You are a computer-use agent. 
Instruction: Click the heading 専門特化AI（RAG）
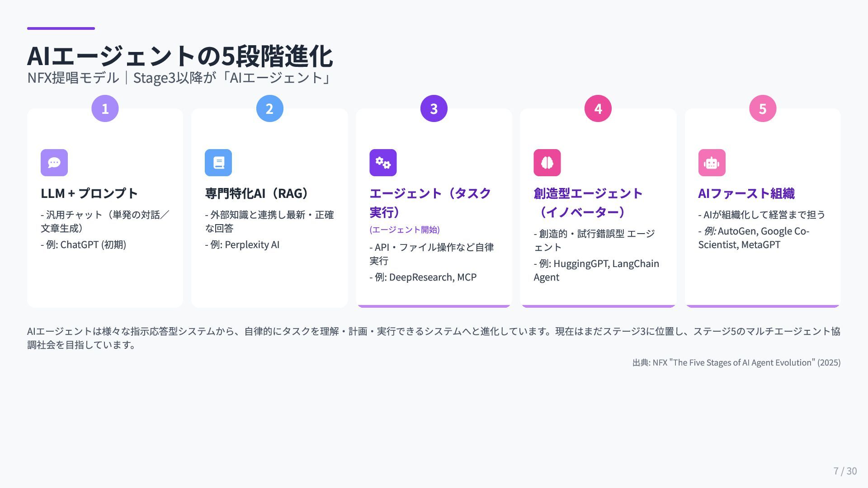[x=257, y=193]
